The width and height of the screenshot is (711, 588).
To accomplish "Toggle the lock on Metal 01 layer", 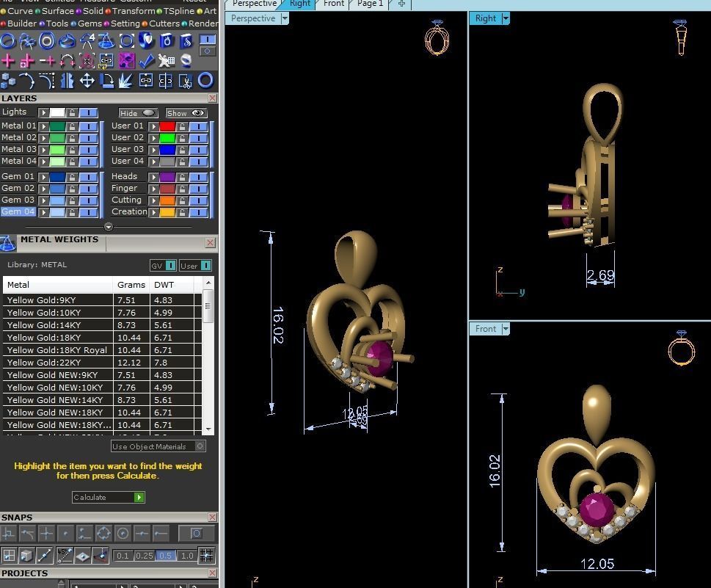I will point(72,126).
